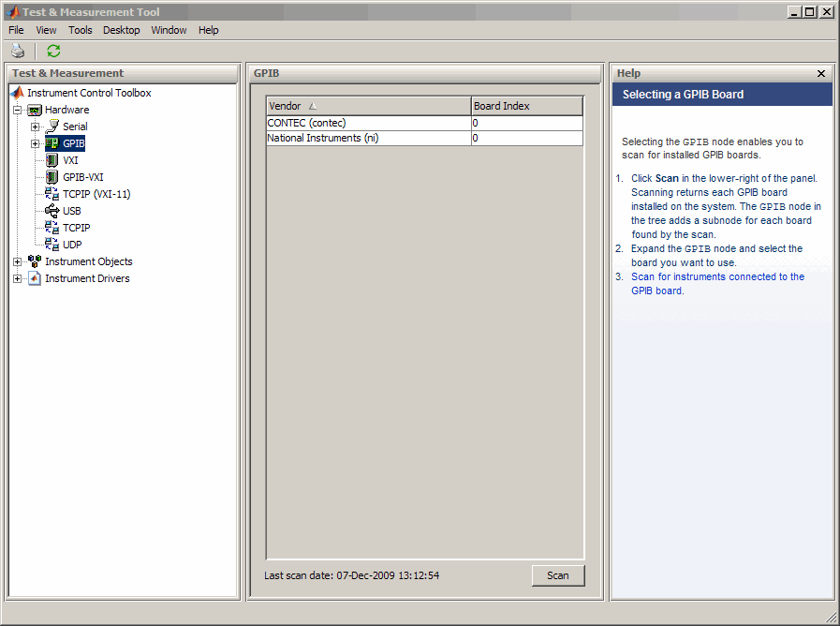Select the GPIB-VXI node in tree
This screenshot has height=626, width=840.
click(x=82, y=177)
